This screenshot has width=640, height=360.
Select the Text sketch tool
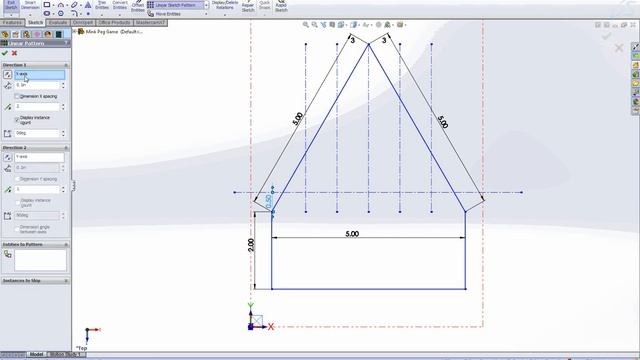pos(88,5)
